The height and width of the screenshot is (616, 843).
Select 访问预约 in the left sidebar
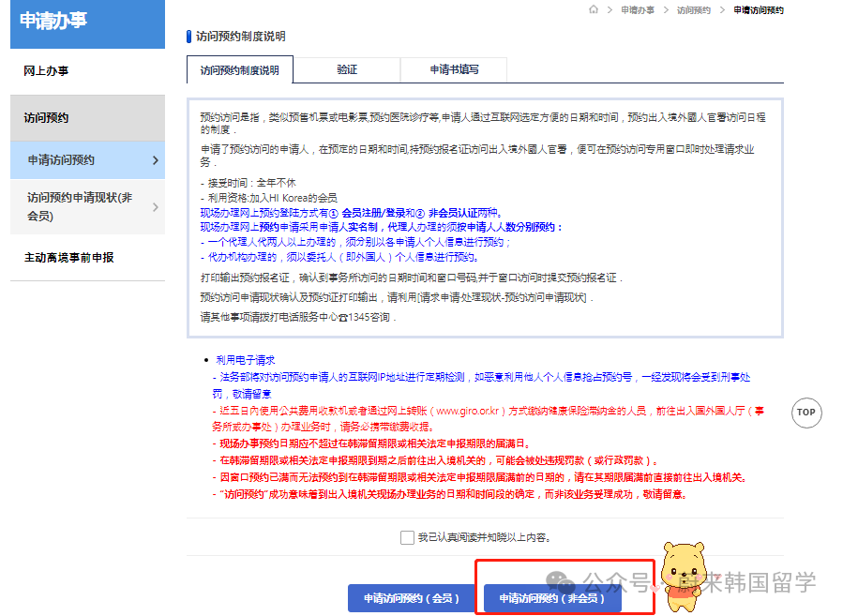[45, 117]
